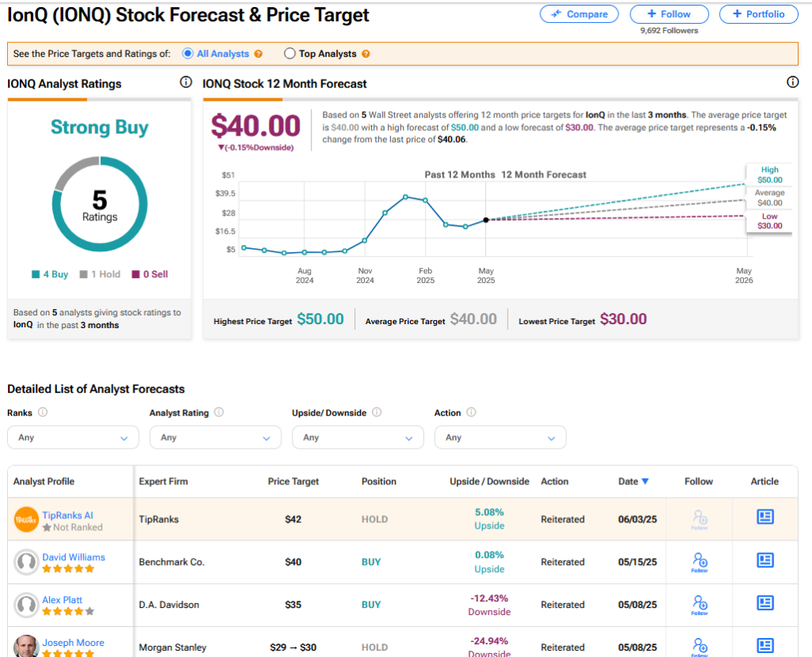Image resolution: width=812 pixels, height=657 pixels.
Task: Click the $29 → $30 price target cell
Action: tap(293, 647)
